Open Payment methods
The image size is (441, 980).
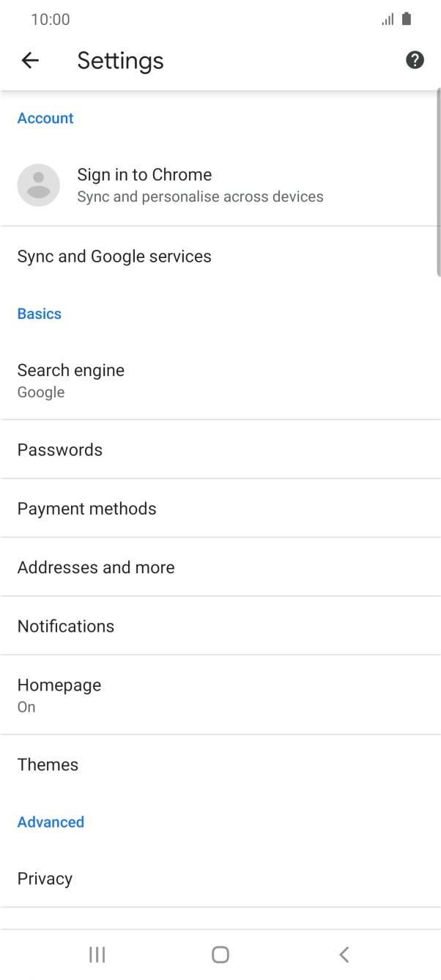point(220,508)
